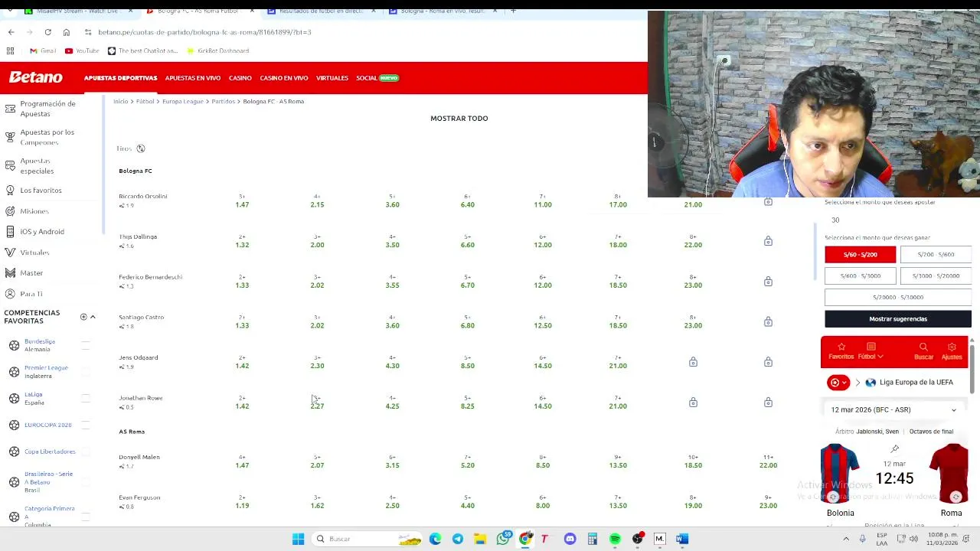Open Master icon in sidebar
The width and height of the screenshot is (980, 551).
pyautogui.click(x=10, y=272)
